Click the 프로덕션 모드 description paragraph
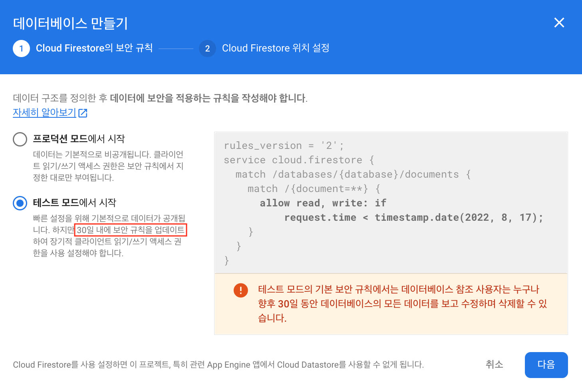The image size is (582, 392). click(x=108, y=166)
